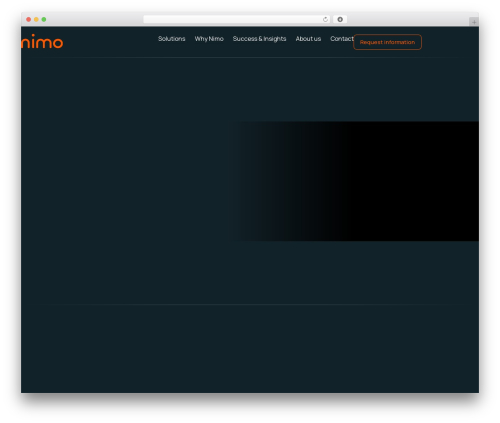Viewport: 500px width, 423px height.
Task: Open the Solutions menu
Action: (171, 39)
